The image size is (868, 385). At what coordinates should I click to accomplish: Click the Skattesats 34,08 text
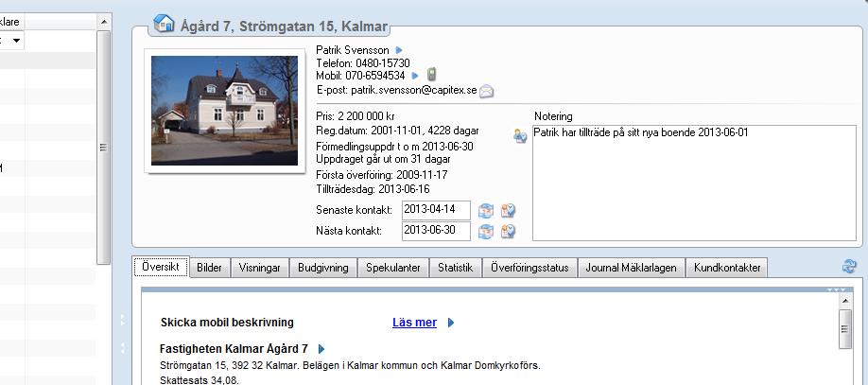[x=200, y=381]
